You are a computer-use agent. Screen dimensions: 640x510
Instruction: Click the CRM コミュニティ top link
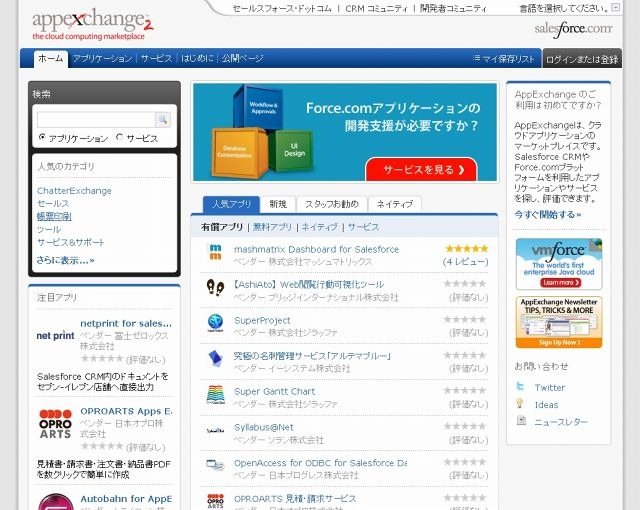(376, 8)
